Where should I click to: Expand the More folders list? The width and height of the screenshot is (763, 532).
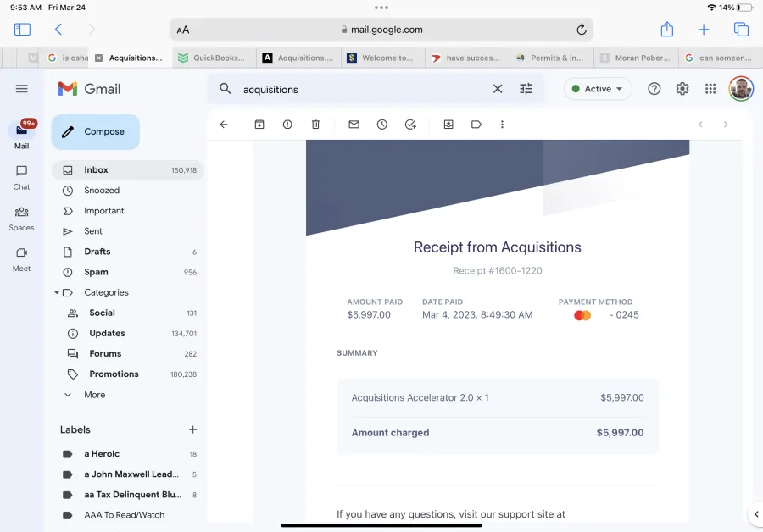click(128, 395)
